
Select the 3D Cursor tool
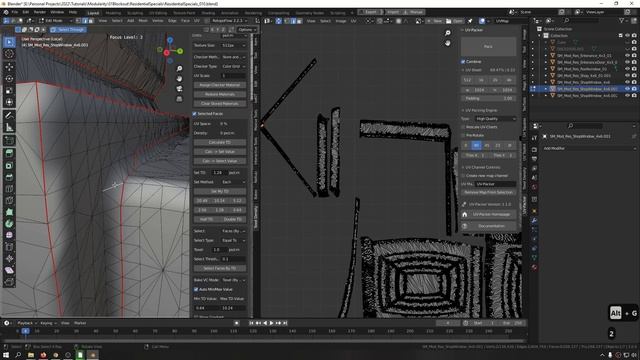[9, 54]
